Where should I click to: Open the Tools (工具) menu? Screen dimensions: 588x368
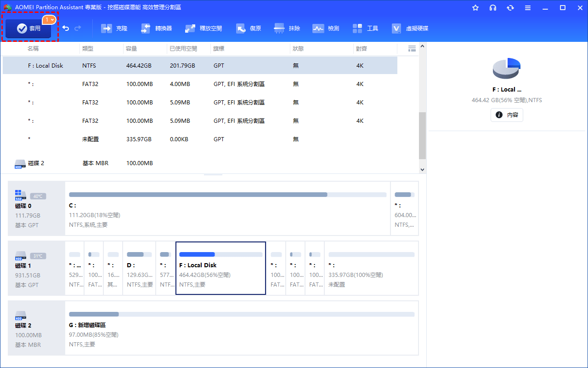click(365, 29)
